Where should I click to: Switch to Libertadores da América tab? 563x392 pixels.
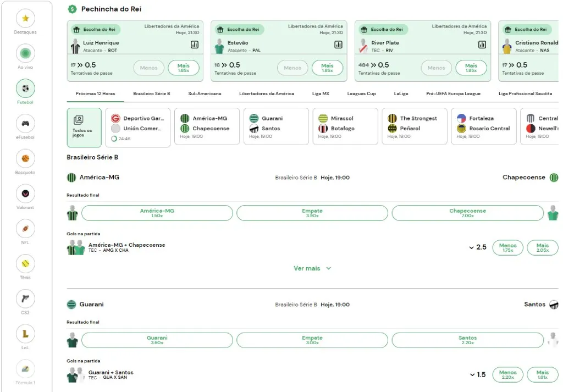267,93
